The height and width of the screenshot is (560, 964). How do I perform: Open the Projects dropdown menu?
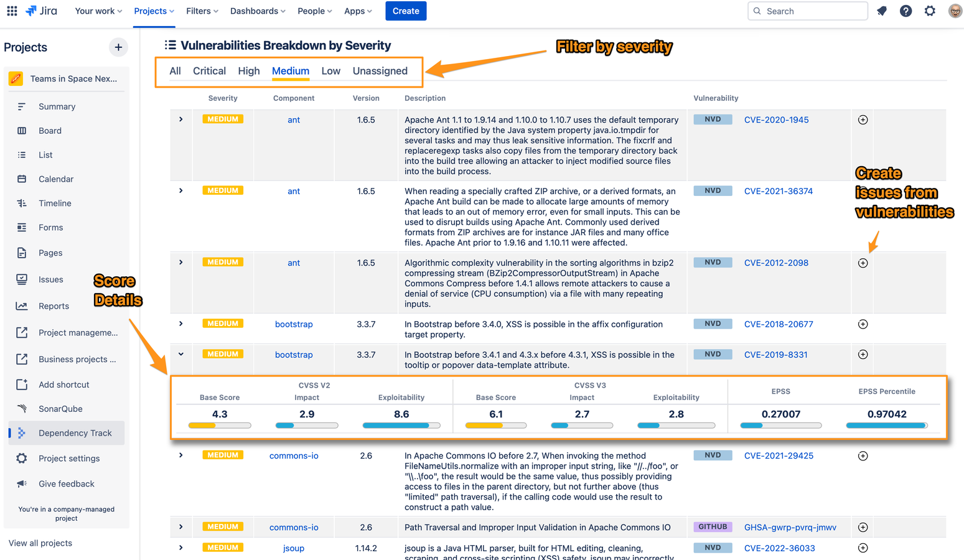pyautogui.click(x=154, y=11)
